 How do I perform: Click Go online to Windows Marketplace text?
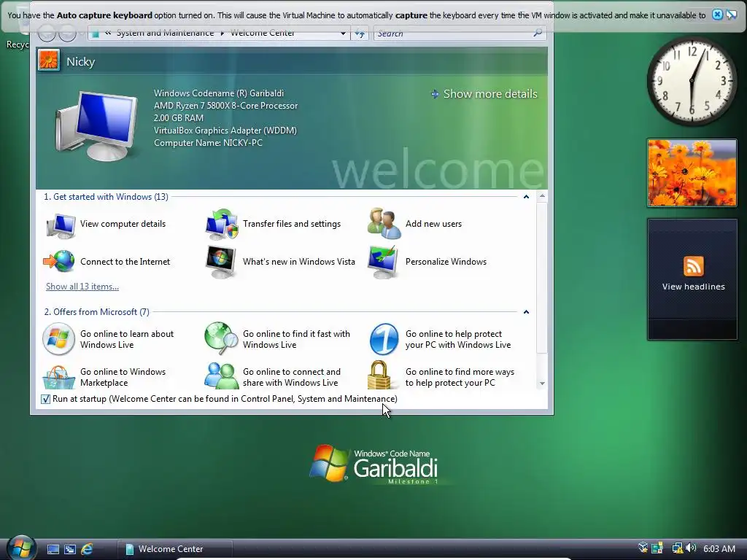[123, 377]
